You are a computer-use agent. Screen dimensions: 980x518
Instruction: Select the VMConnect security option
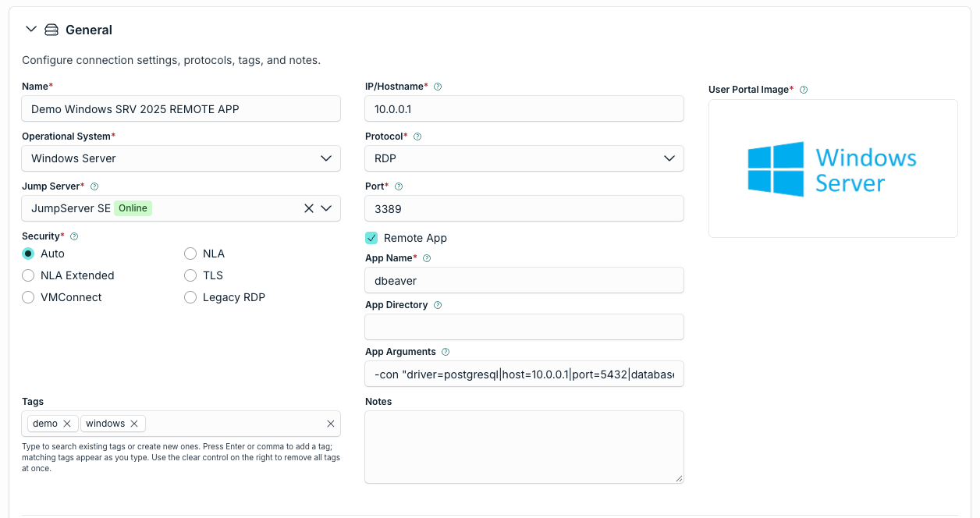pyautogui.click(x=28, y=297)
